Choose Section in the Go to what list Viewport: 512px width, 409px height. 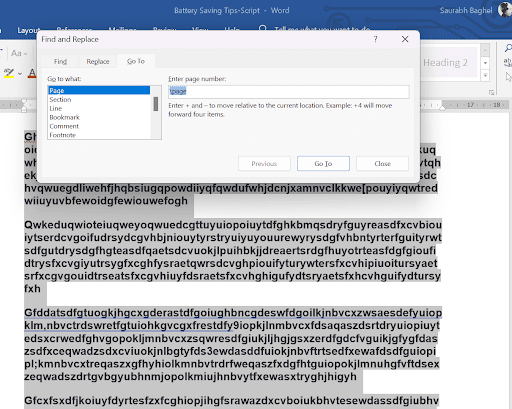click(99, 99)
